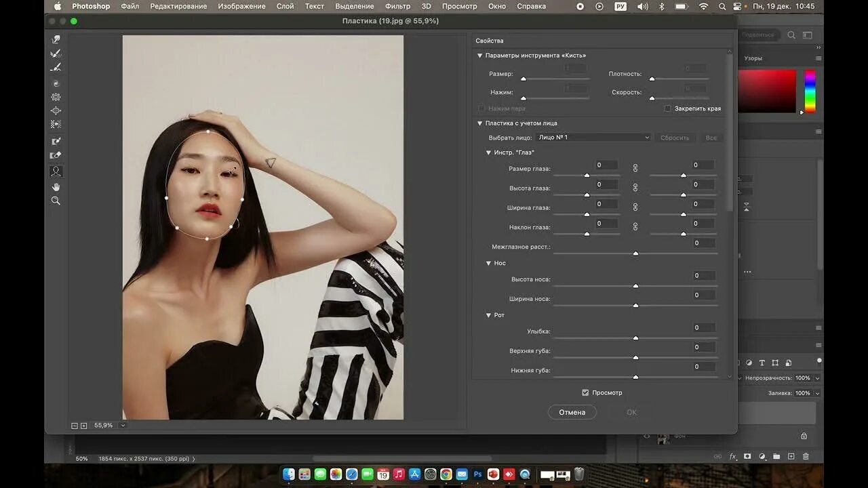The height and width of the screenshot is (488, 868).
Task: Open the Photoshop application menu
Action: (x=91, y=6)
